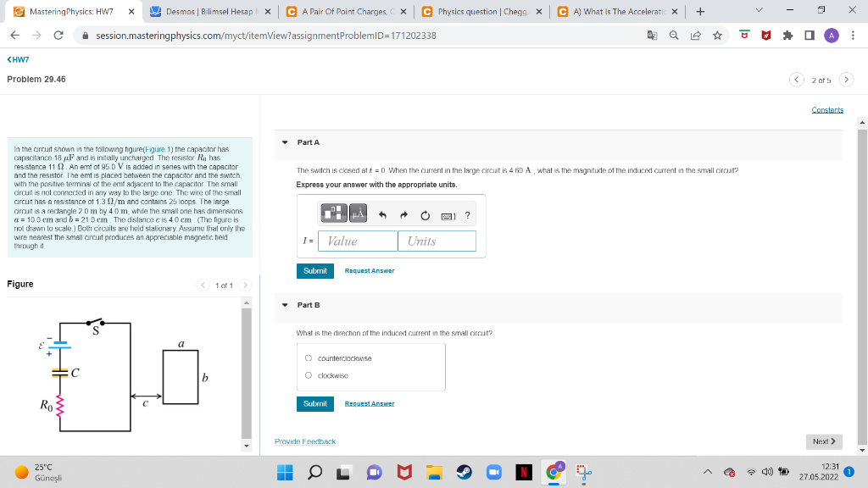Click the Value input field
The image size is (868, 488).
(x=356, y=241)
